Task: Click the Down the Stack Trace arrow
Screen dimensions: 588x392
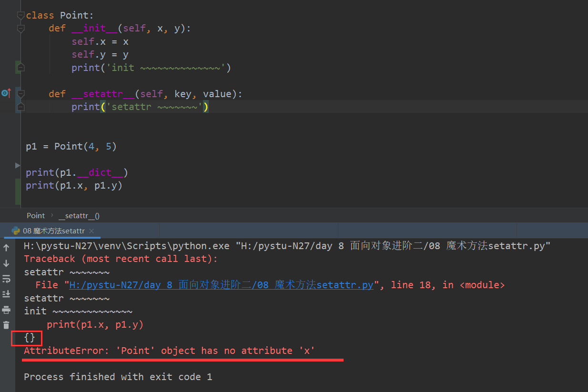Action: click(x=6, y=263)
